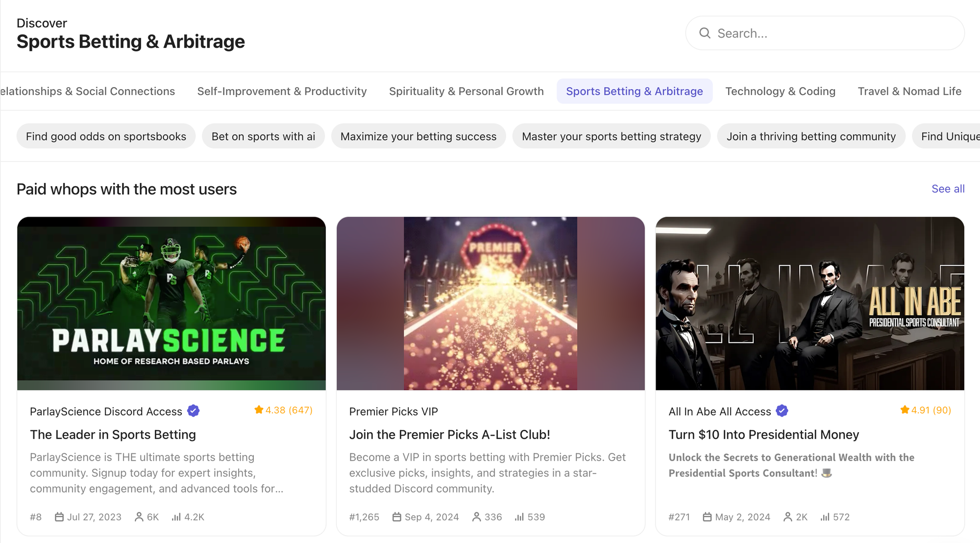Select 'Find good odds on sportsbooks' chip
Screen dimensions: 980x543
[106, 136]
